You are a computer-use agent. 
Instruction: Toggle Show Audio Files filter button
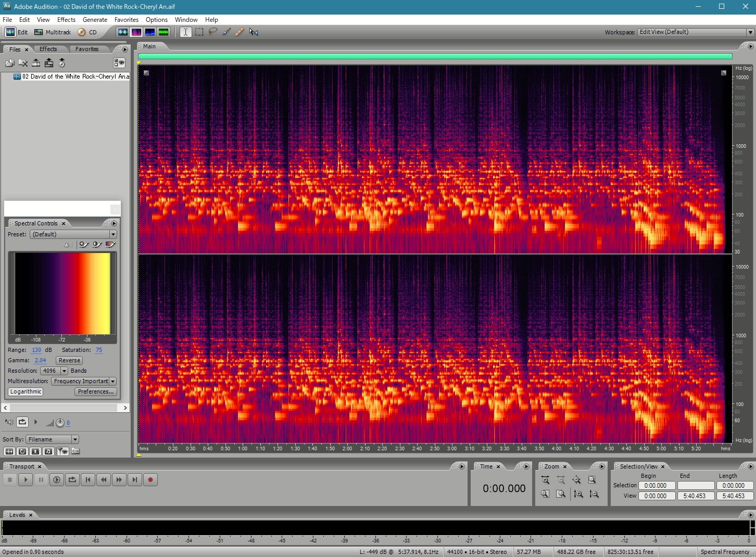(x=9, y=451)
